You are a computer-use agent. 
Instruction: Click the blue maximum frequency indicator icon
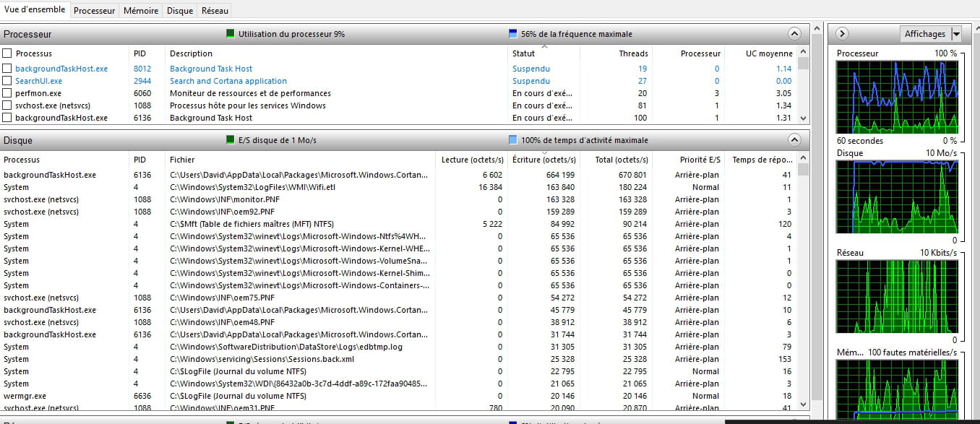click(513, 34)
